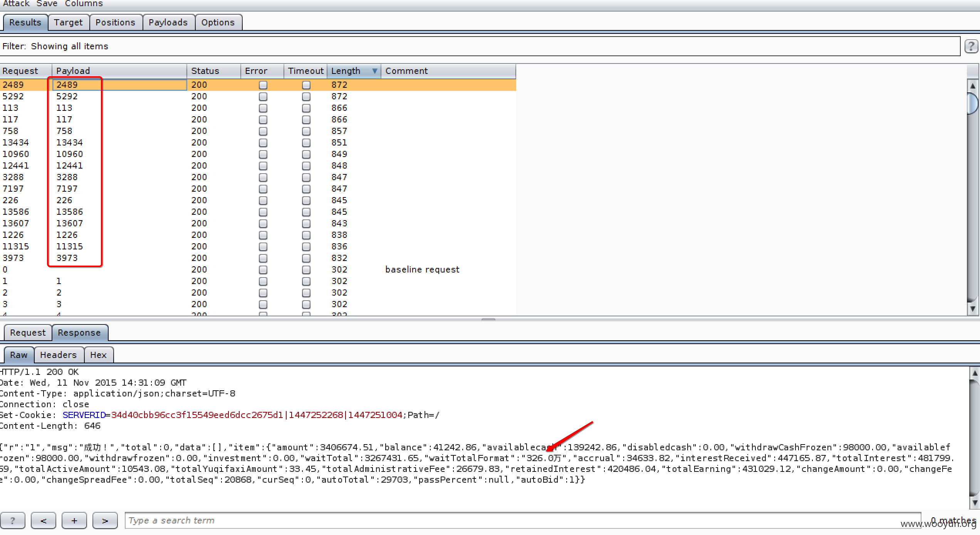Screen dimensions: 980x535
Task: Select the length 857 cell
Action: tap(354, 131)
